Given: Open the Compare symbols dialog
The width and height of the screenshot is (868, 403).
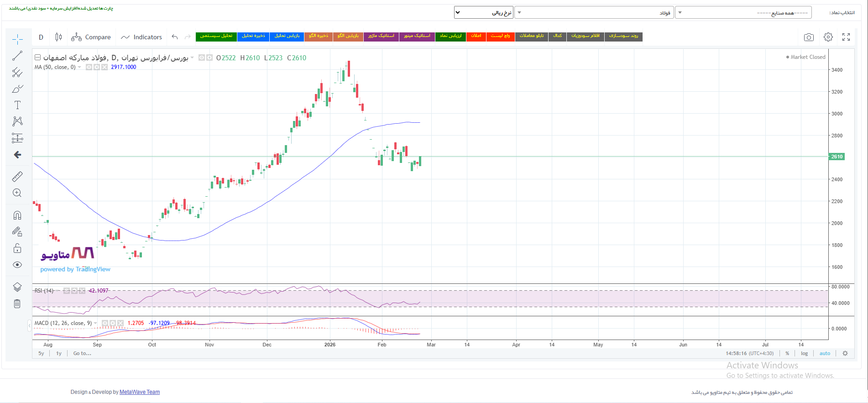Looking at the screenshot, I should point(91,37).
